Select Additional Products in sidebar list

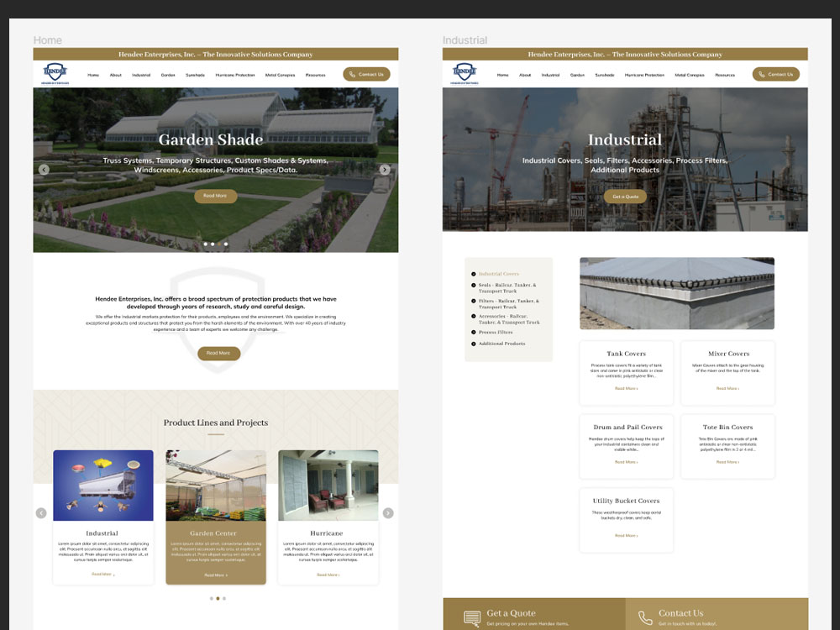(x=502, y=344)
